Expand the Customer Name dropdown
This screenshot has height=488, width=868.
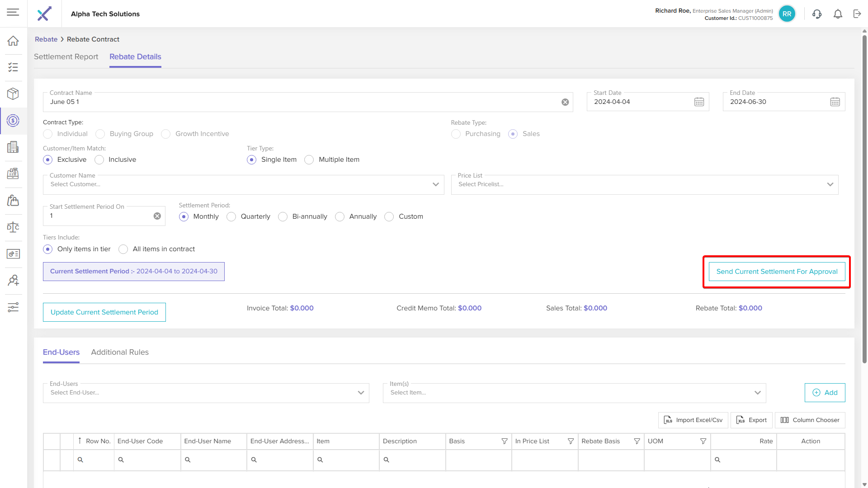point(435,184)
